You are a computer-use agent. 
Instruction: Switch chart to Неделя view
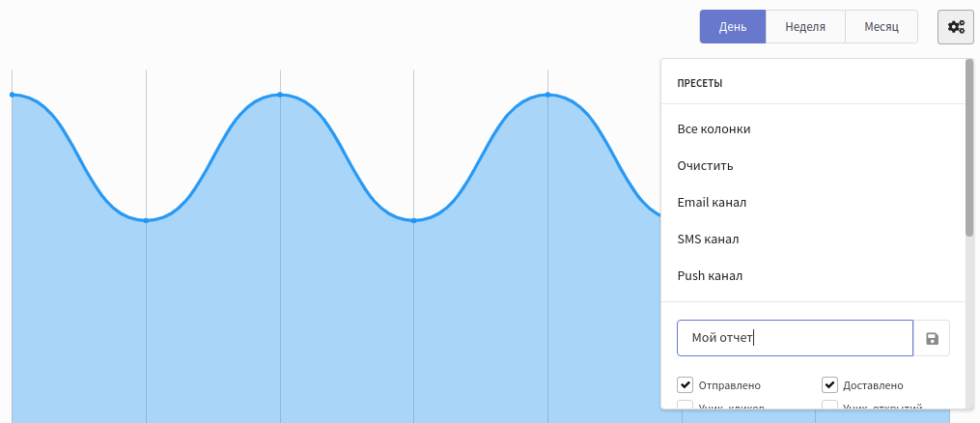pyautogui.click(x=805, y=27)
